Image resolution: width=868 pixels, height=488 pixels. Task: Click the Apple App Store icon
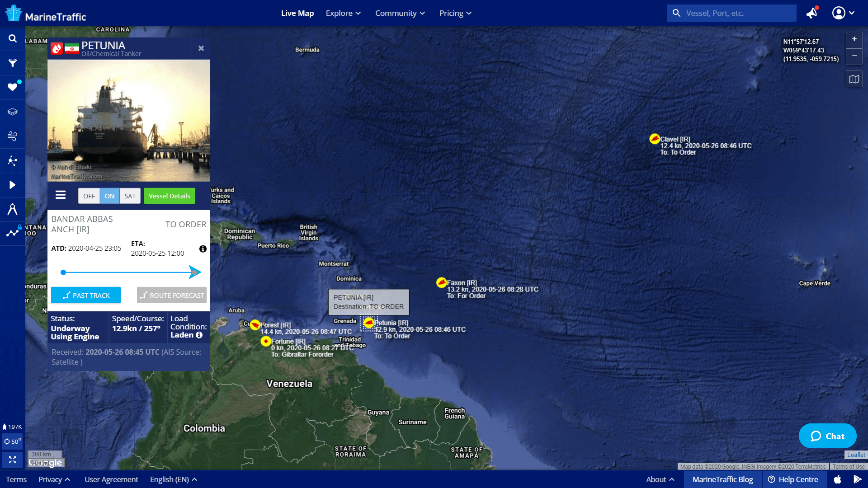838,479
